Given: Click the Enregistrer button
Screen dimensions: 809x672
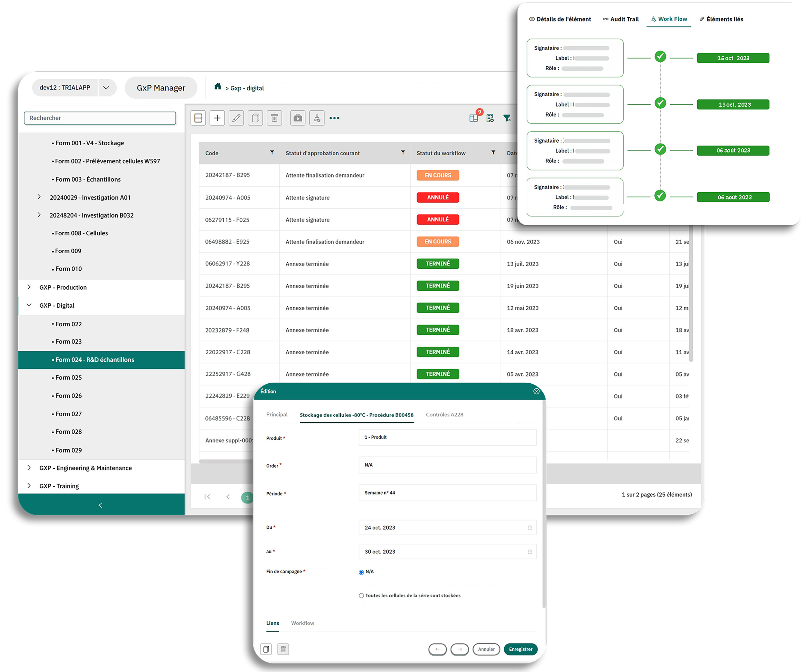Looking at the screenshot, I should click(520, 649).
